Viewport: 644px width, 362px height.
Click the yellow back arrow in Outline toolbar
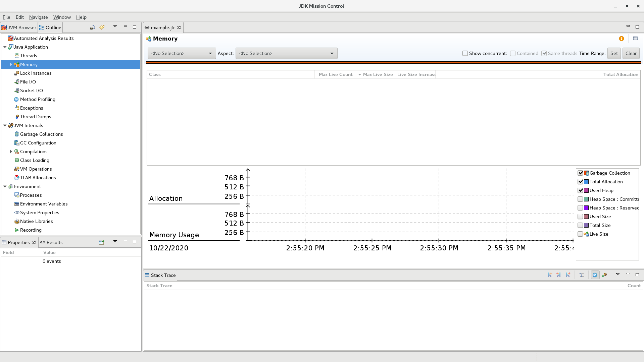(x=102, y=27)
